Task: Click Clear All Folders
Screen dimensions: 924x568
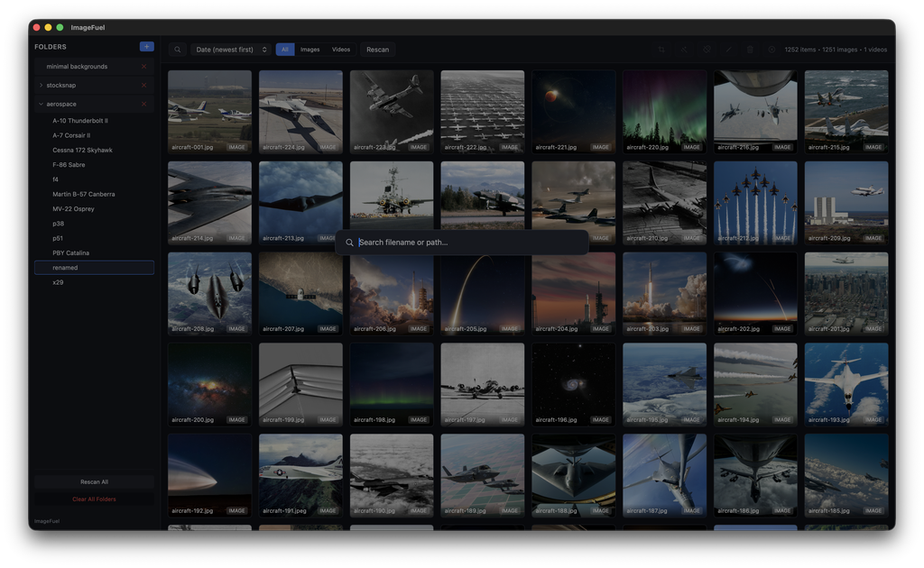Action: pyautogui.click(x=94, y=499)
